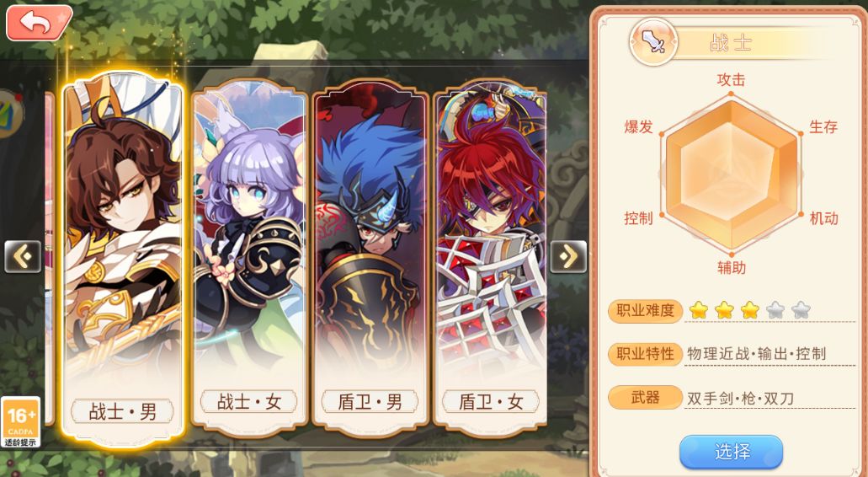Viewport: 868px width, 477px height.
Task: Click the 职业特性 label
Action: coord(645,354)
